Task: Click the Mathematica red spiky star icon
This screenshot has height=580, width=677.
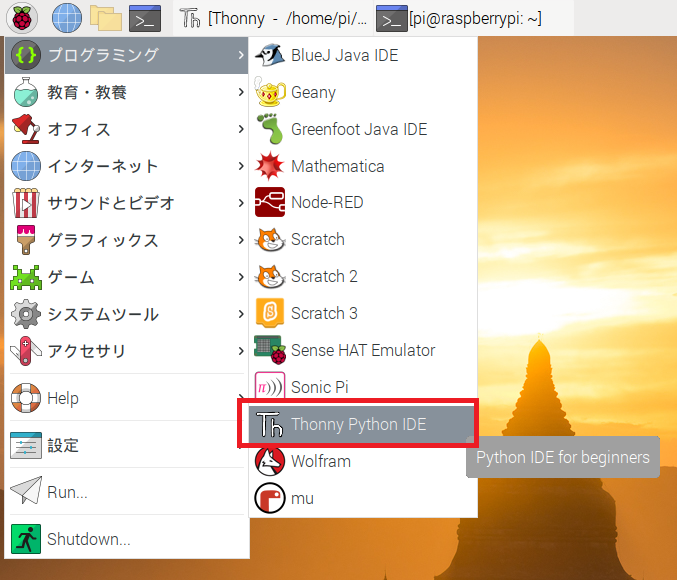Action: coord(270,166)
